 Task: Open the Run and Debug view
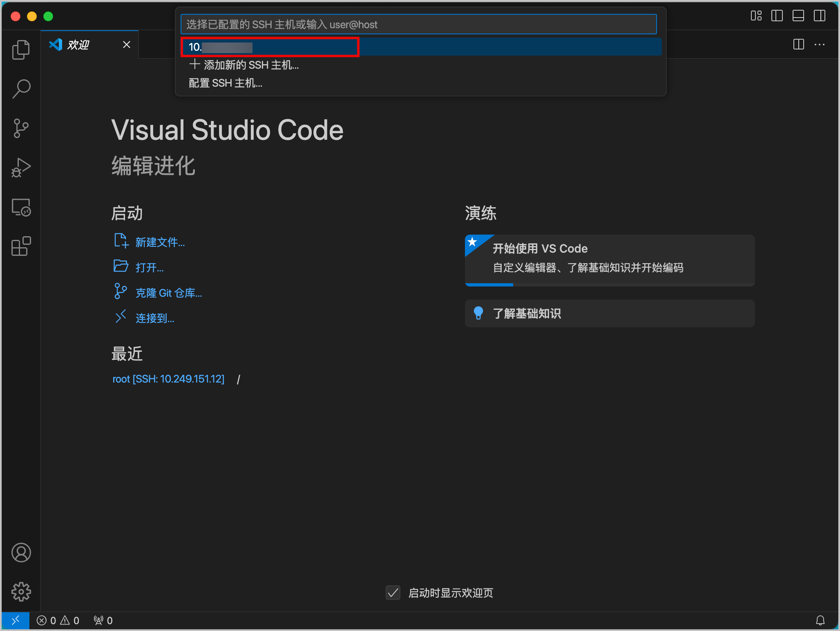pos(21,168)
